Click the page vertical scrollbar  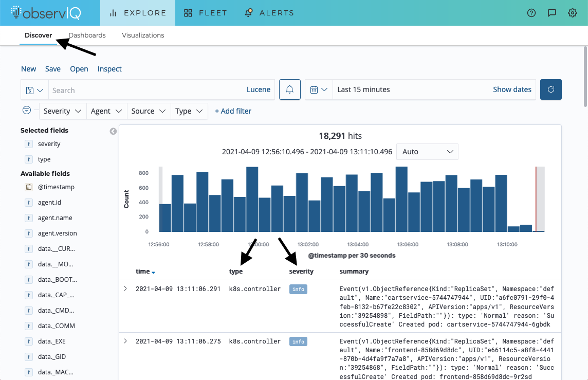(585, 77)
